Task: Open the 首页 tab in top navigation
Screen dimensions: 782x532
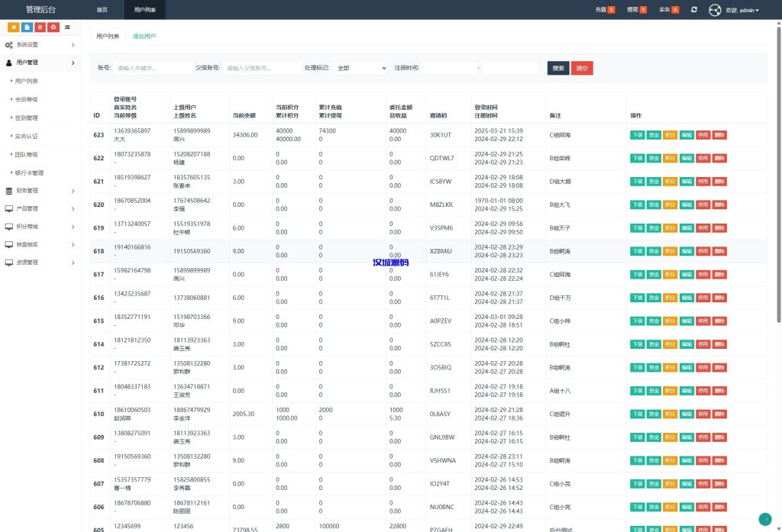Action: click(x=102, y=10)
